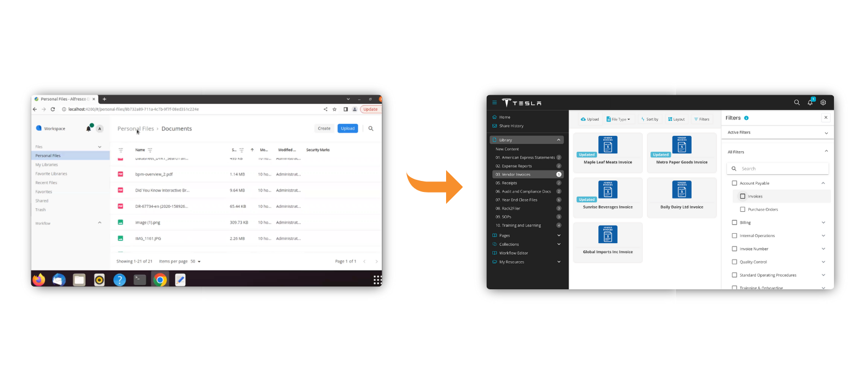Check the Invoices filter checkbox
This screenshot has width=868, height=374.
pyautogui.click(x=743, y=196)
